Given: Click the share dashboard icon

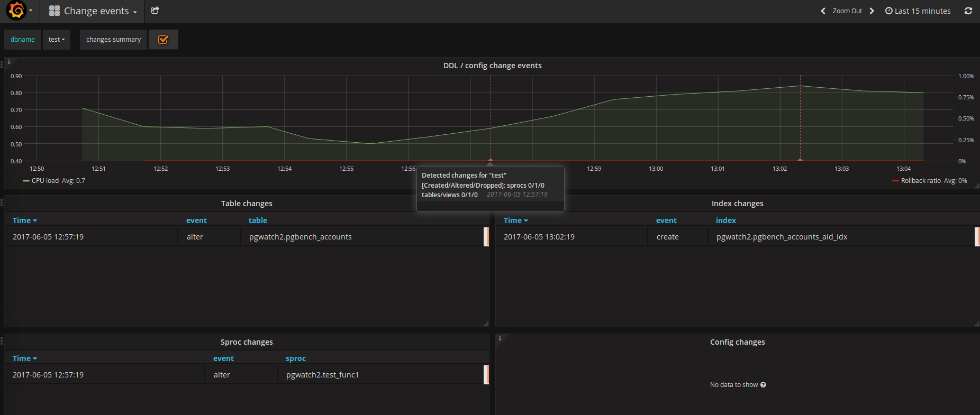Looking at the screenshot, I should coord(155,11).
